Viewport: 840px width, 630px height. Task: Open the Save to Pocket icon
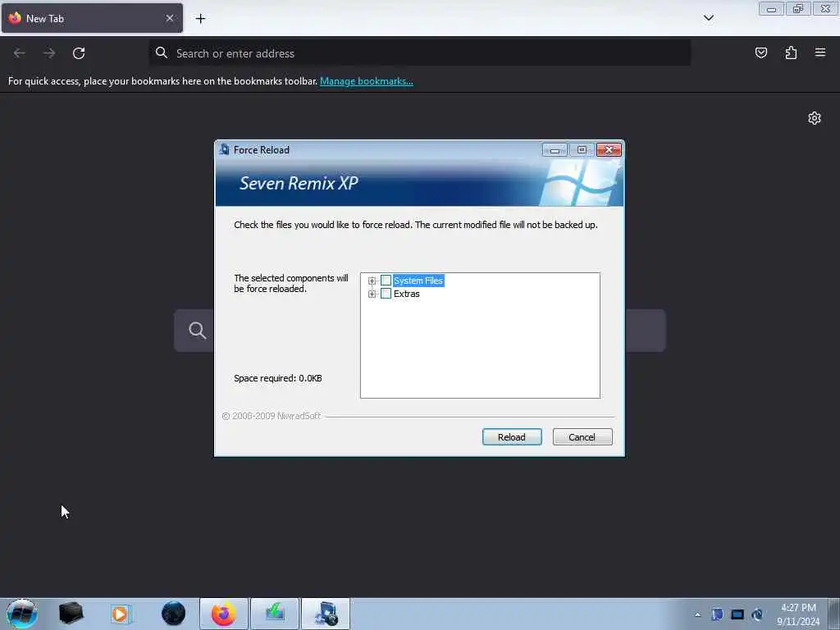760,52
